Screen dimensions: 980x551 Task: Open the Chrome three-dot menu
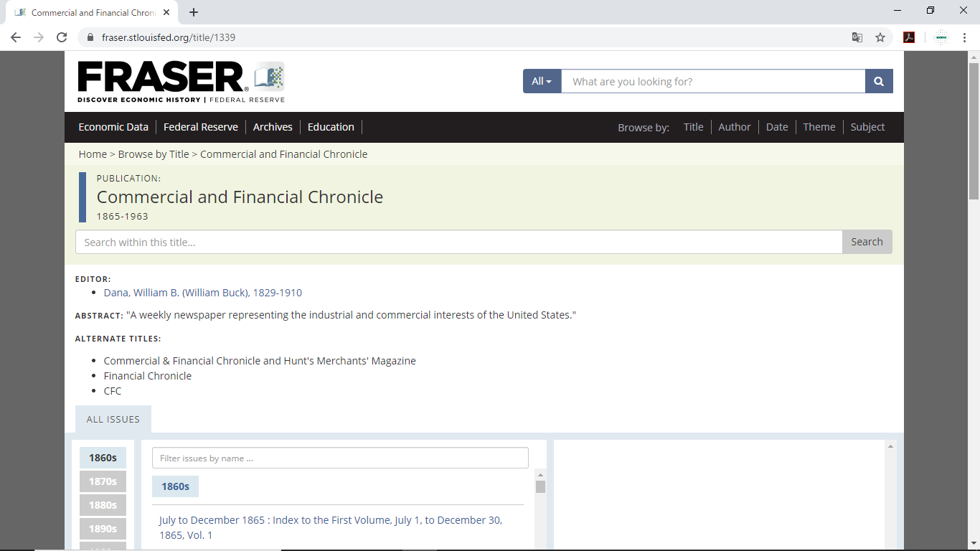[x=965, y=37]
